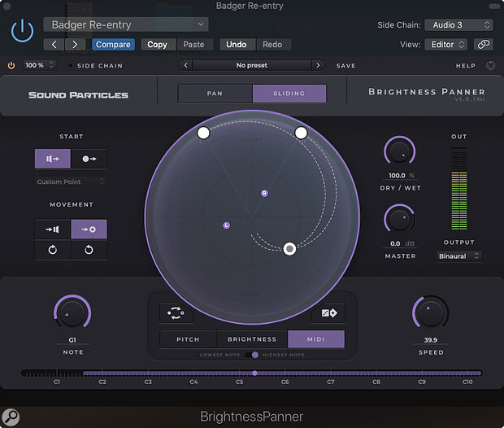504x428 pixels.
Task: Click the G1 note value
Action: click(72, 340)
